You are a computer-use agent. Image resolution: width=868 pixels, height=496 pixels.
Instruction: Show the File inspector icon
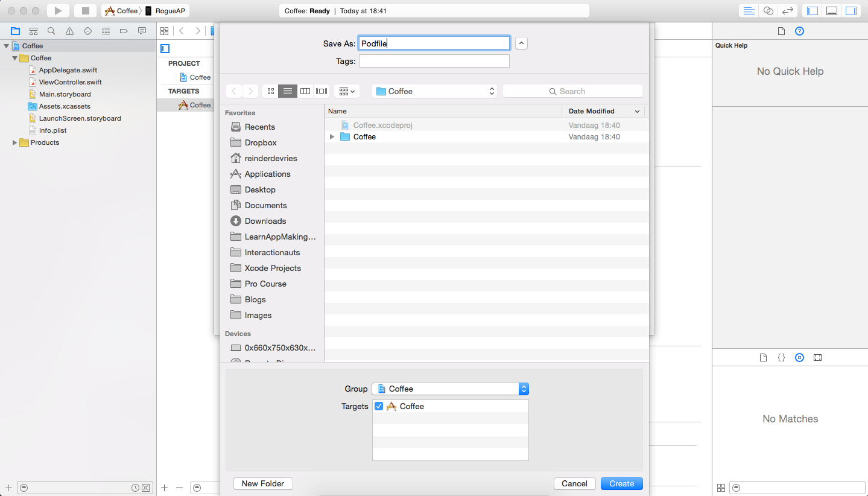coord(781,31)
